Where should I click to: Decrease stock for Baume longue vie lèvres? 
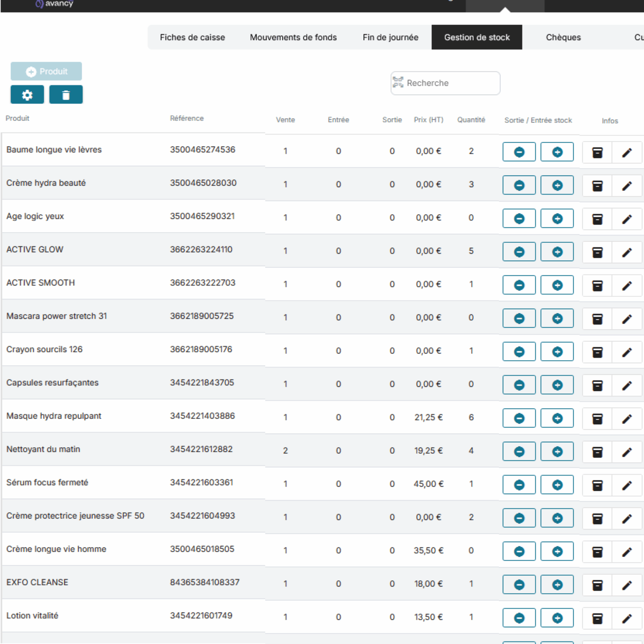(519, 151)
